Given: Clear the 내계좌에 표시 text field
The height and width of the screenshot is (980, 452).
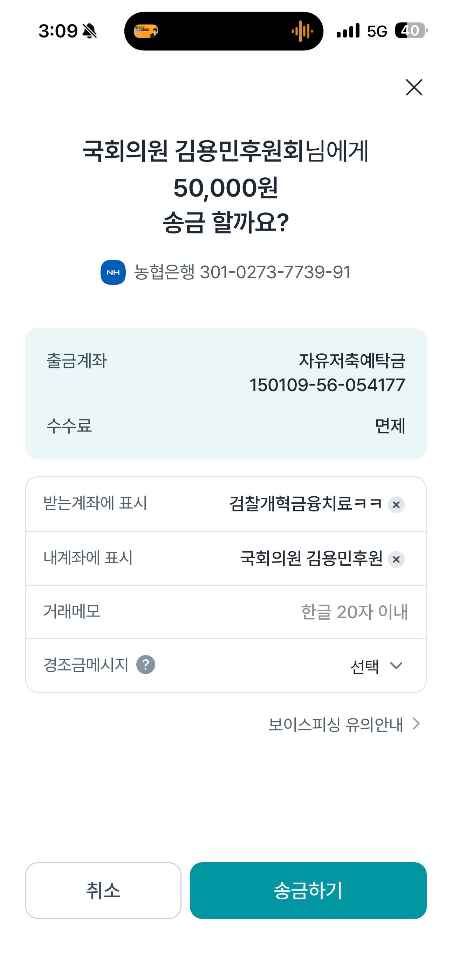Looking at the screenshot, I should coord(396,560).
